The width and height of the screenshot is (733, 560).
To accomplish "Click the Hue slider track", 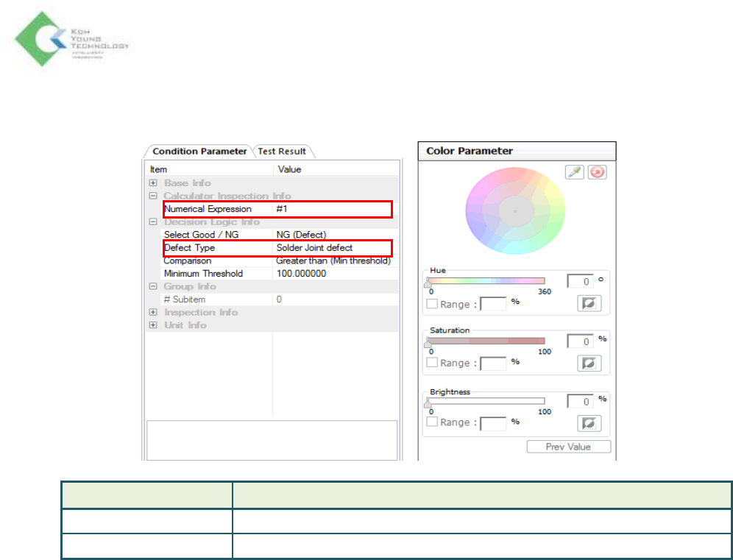I will 486,281.
